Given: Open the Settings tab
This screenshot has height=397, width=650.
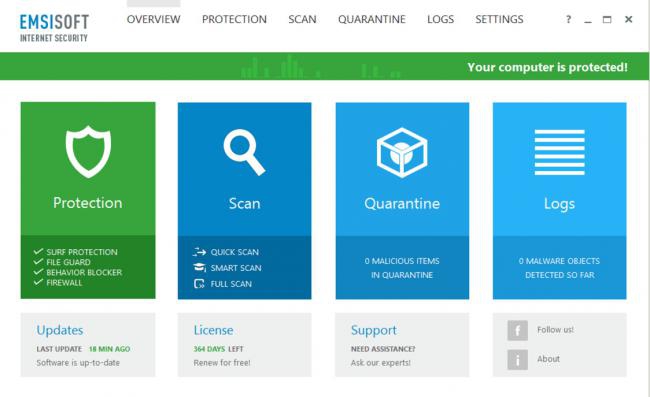Looking at the screenshot, I should (499, 19).
